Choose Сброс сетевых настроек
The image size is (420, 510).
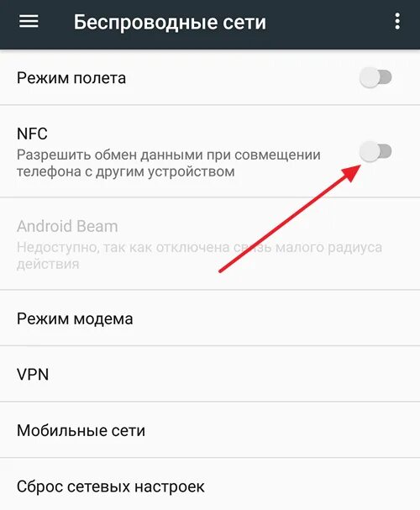(210, 485)
